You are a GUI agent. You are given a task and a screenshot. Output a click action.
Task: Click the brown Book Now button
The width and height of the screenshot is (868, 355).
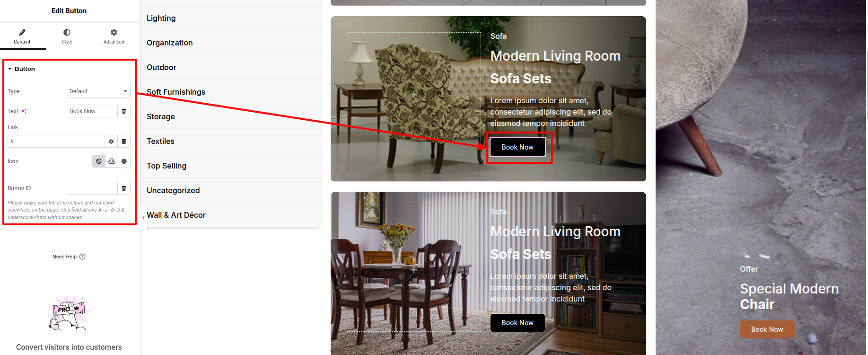tap(767, 329)
